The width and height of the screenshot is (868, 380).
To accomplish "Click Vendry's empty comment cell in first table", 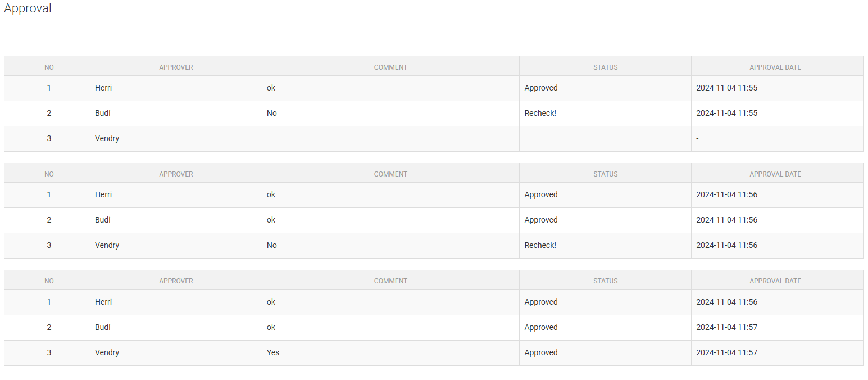I will [390, 139].
